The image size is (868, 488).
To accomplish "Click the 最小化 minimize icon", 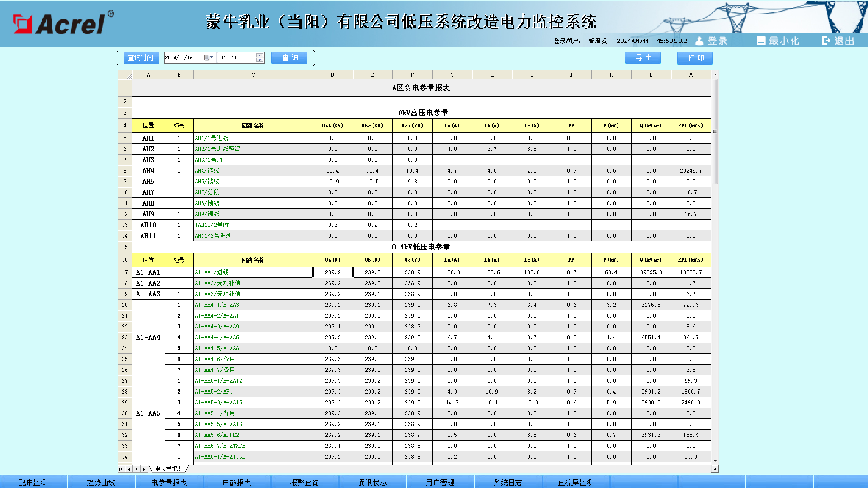I will click(761, 41).
